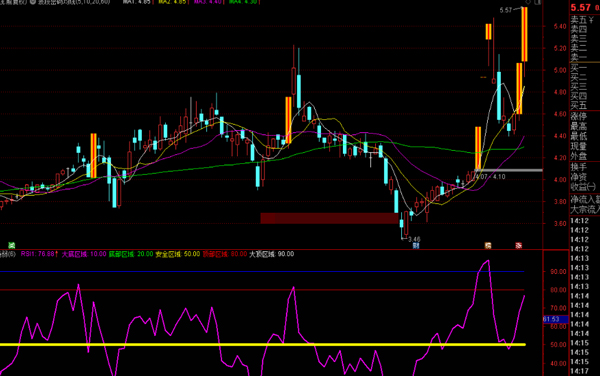Click the red 涨 marker icon under the last candles
The image size is (600, 376).
518,246
